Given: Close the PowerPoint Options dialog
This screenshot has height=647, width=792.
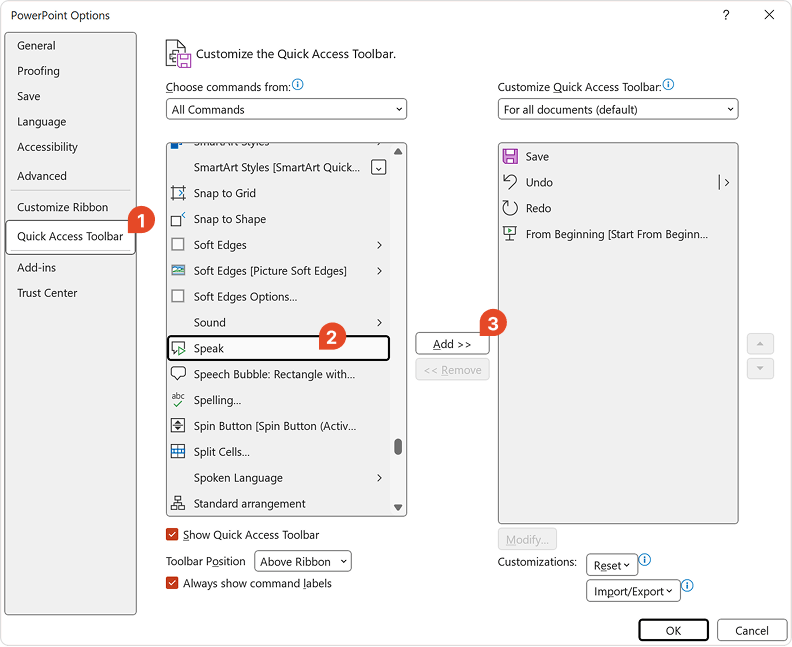Looking at the screenshot, I should pyautogui.click(x=769, y=15).
